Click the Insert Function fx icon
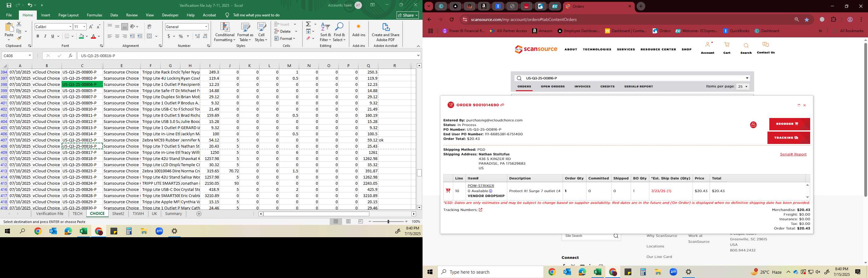This screenshot has width=868, height=278. pos(71,56)
